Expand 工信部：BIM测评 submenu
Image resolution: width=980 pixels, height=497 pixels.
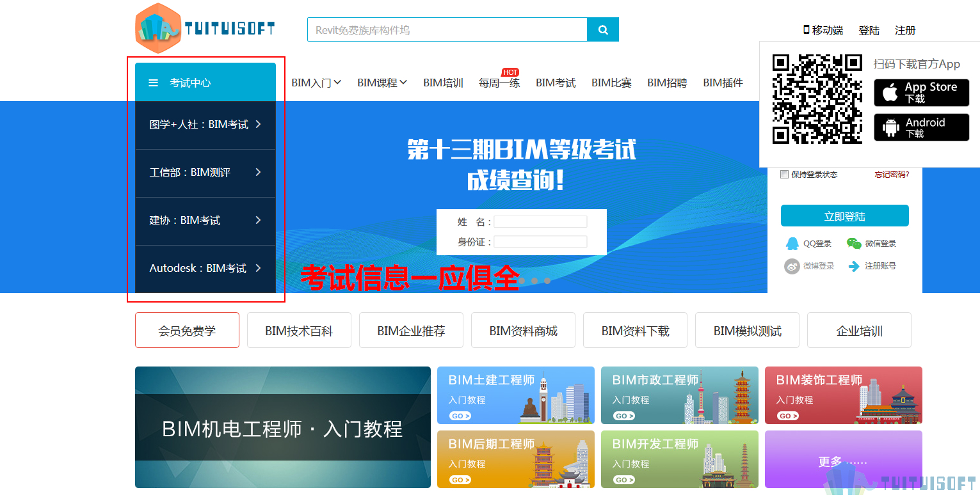pyautogui.click(x=205, y=173)
